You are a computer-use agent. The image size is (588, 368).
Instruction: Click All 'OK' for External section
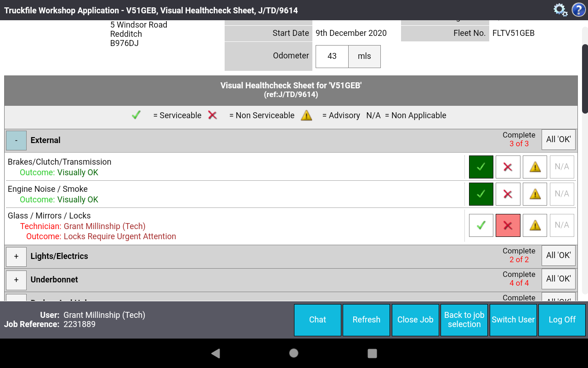559,139
